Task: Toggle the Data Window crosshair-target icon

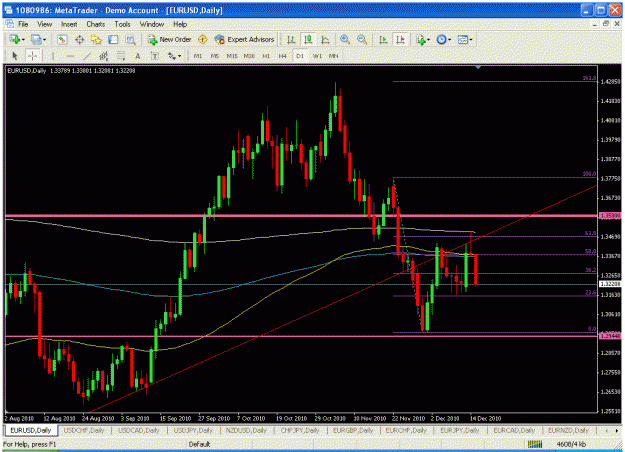Action: (79, 39)
